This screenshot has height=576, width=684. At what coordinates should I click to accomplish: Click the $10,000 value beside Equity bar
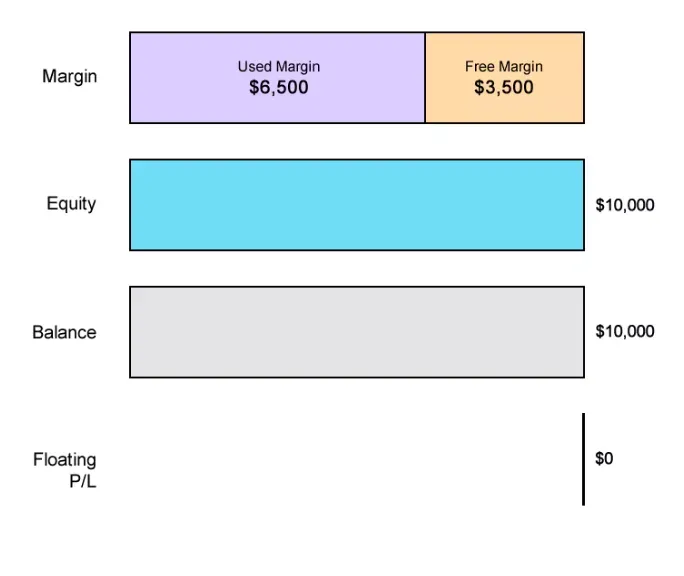point(625,205)
